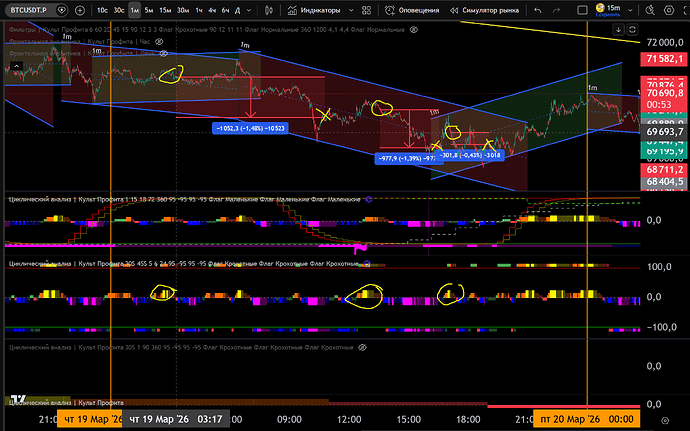Screen dimensions: 690x431
Task: Click the Сохранить save button
Action: (610, 16)
